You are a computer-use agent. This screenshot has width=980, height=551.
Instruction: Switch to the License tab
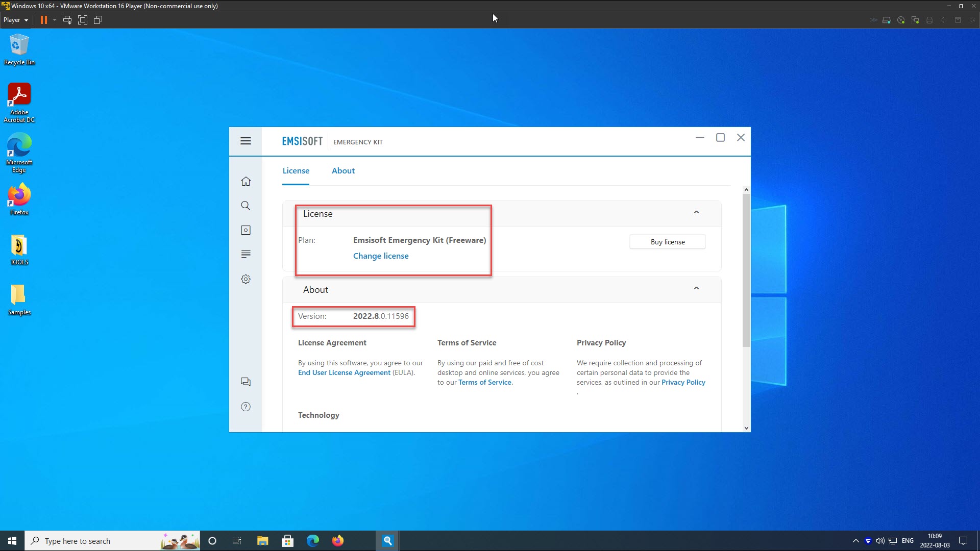click(296, 171)
